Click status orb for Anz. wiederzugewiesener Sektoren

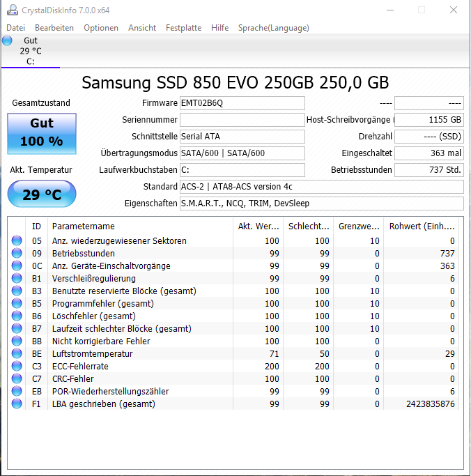point(17,240)
